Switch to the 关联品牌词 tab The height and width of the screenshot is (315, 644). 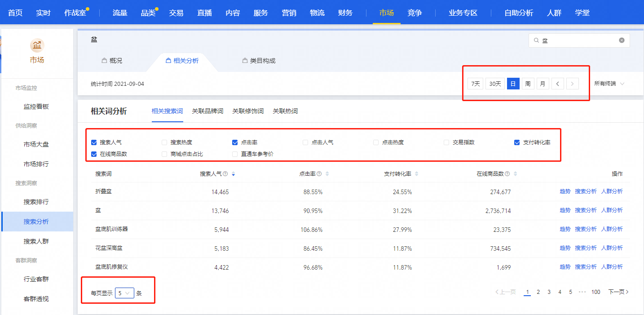[x=207, y=111]
